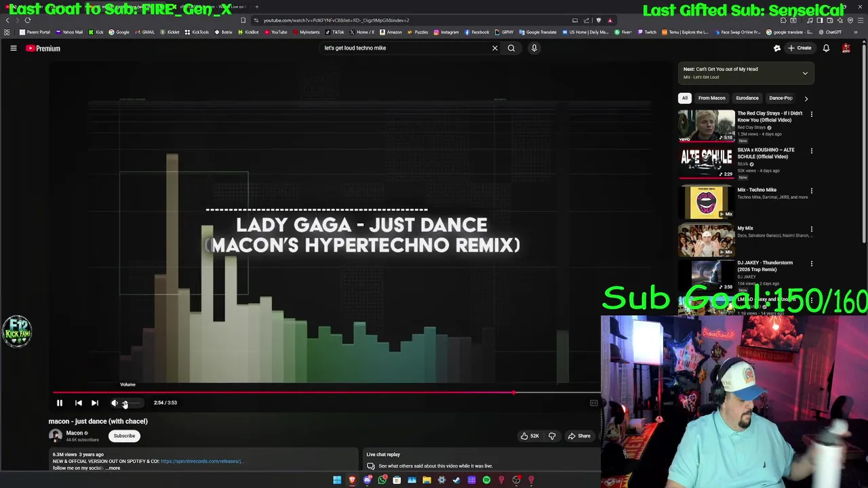Open the 'Twitch' bookmark

pyautogui.click(x=647, y=32)
